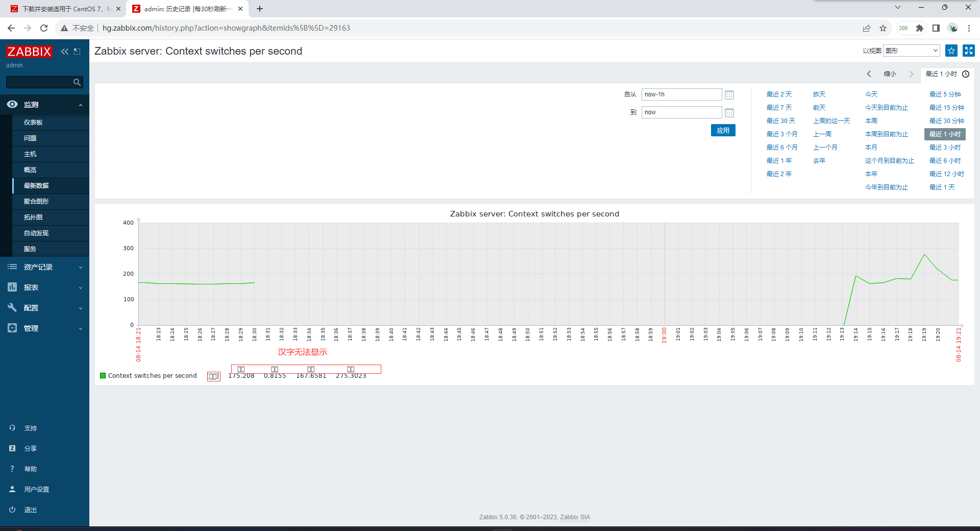The height and width of the screenshot is (531, 980).
Task: Open the view-as dropdown
Action: pos(912,51)
